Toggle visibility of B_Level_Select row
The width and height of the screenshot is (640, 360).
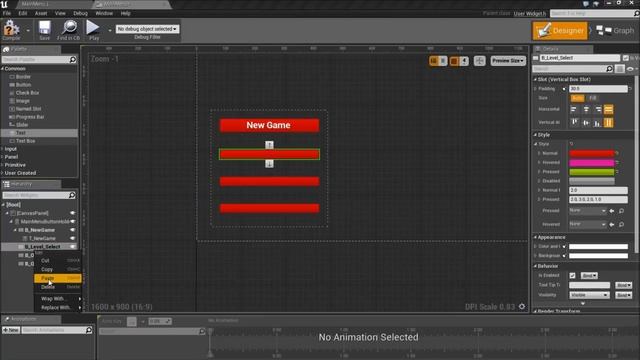tap(73, 247)
